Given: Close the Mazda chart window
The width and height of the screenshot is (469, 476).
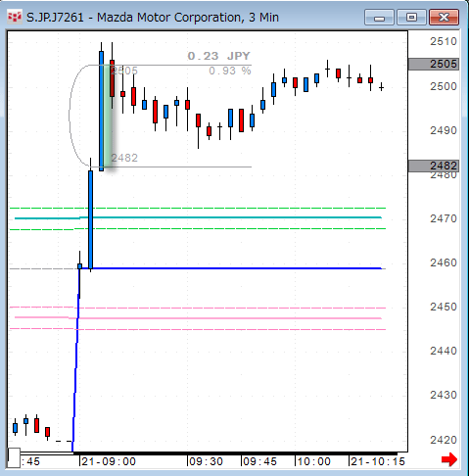Looking at the screenshot, I should [444, 18].
